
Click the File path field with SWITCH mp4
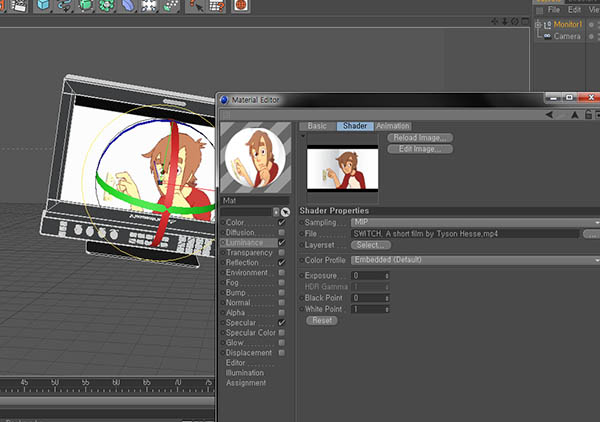click(465, 234)
